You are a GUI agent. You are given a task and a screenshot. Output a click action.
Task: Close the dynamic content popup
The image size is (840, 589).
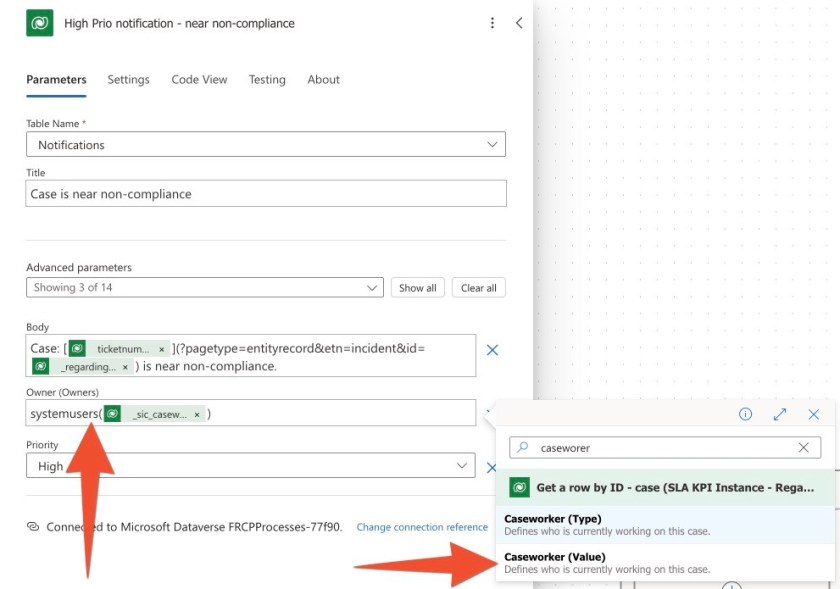click(813, 414)
